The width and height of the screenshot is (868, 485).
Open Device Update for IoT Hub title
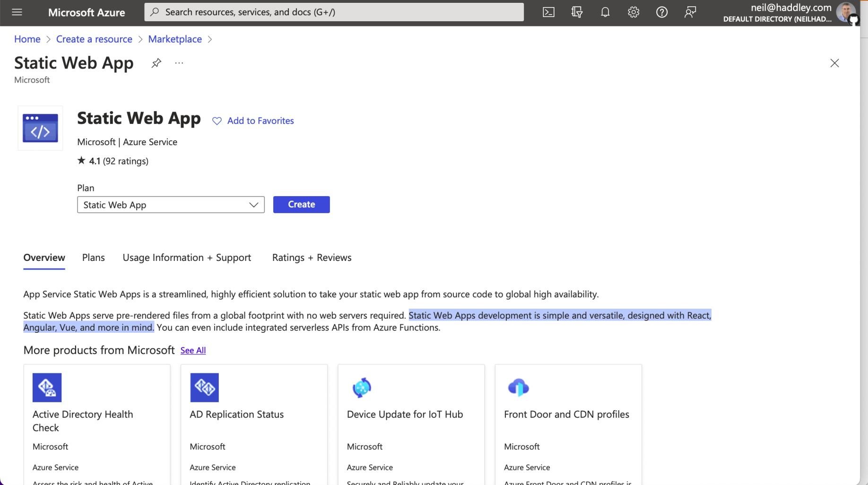point(405,414)
